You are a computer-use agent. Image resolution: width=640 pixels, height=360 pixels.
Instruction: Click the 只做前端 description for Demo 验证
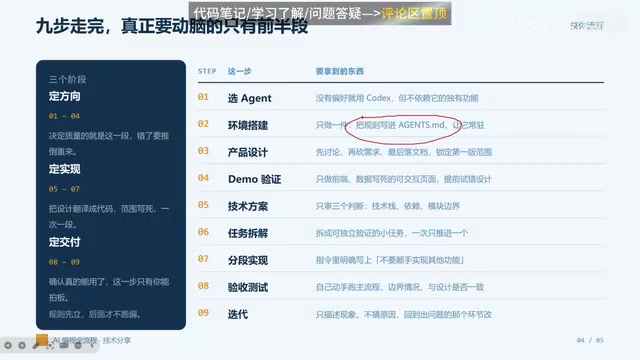[404, 179]
